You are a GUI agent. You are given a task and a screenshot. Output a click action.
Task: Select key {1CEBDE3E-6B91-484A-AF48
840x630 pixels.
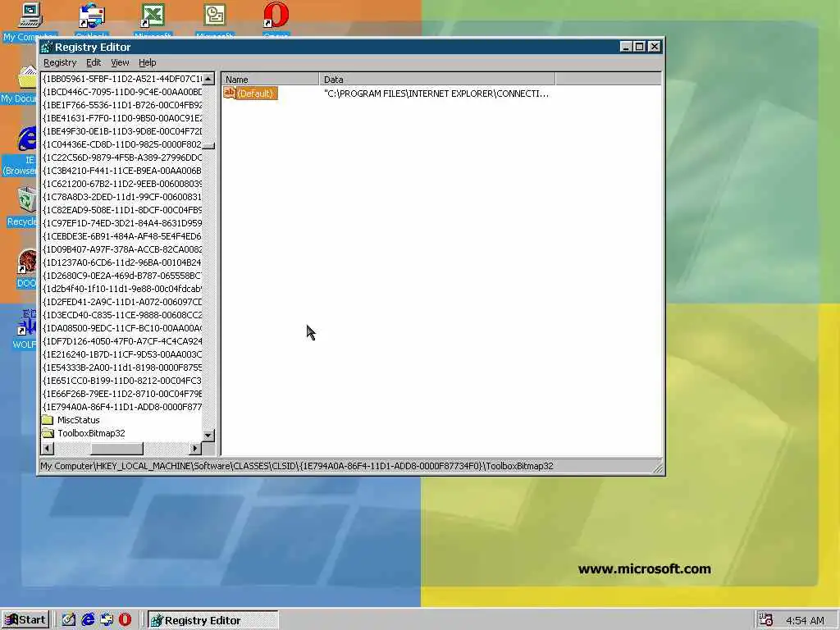point(122,236)
